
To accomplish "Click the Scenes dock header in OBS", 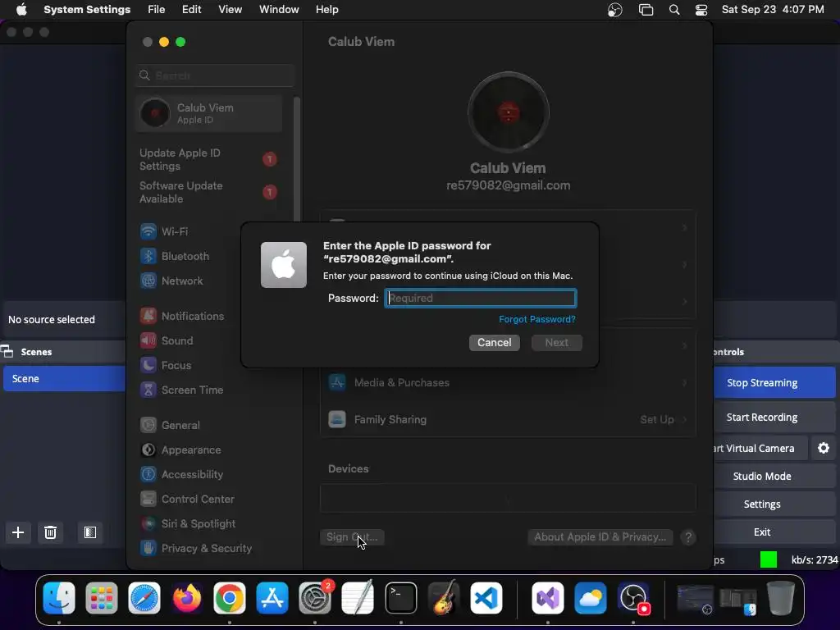I will tap(62, 351).
